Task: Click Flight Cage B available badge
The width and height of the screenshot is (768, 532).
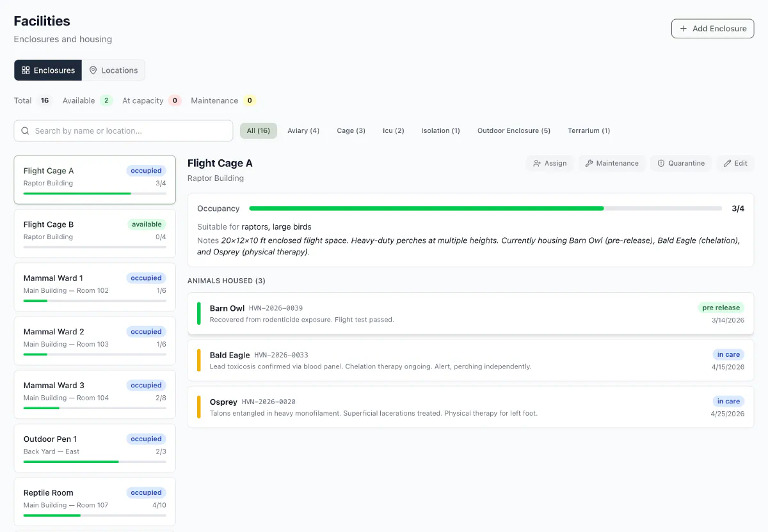Action: tap(147, 224)
